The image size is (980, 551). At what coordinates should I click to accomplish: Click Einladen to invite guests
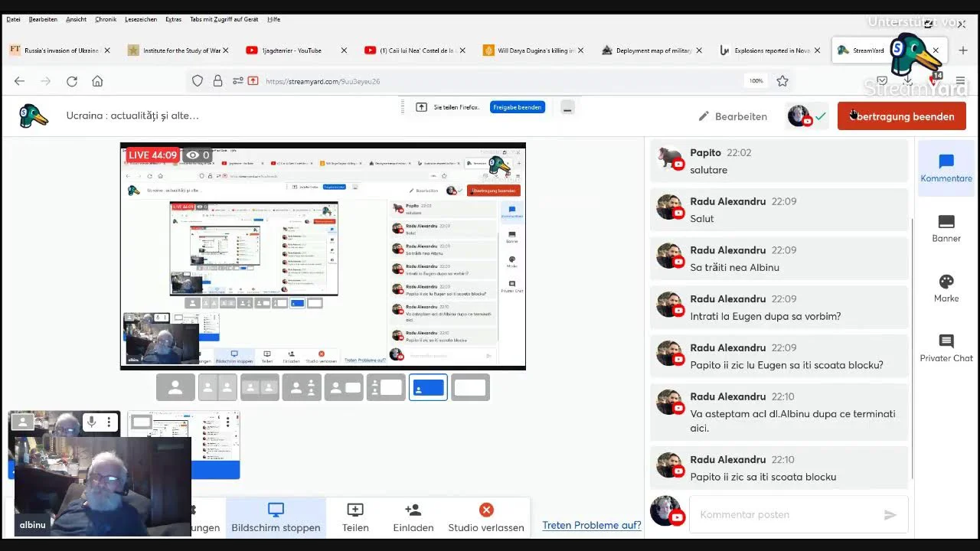(413, 518)
